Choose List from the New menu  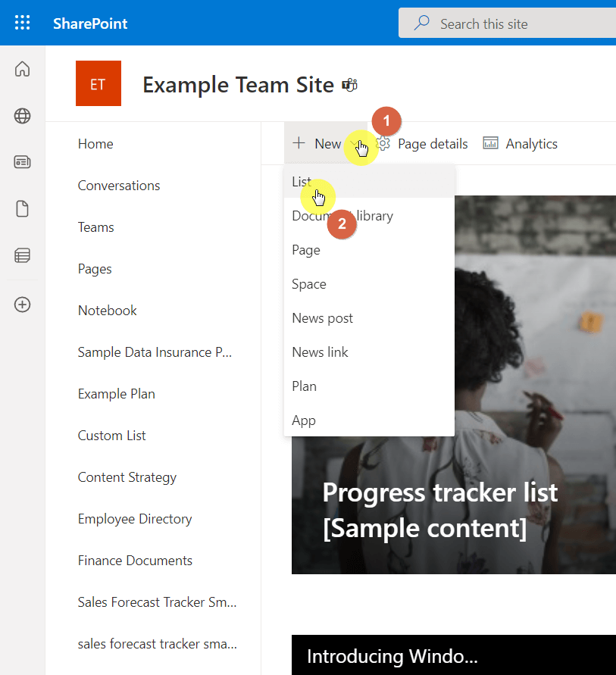369,181
